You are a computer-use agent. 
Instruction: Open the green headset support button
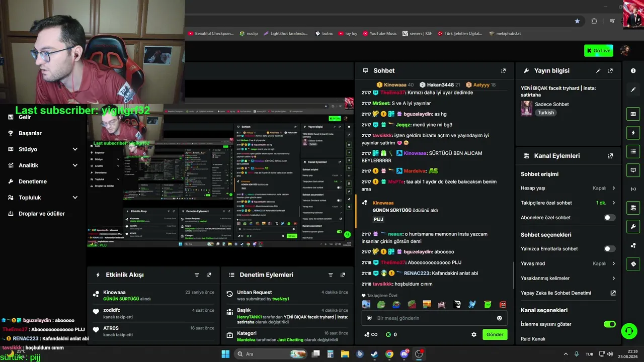(629, 331)
